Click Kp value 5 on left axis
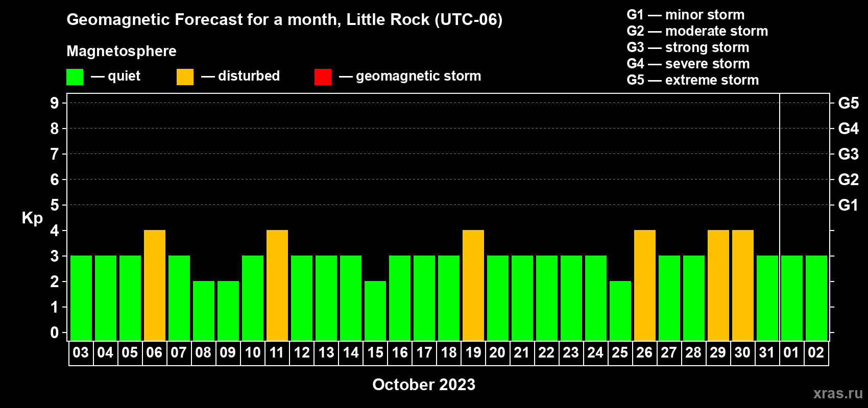This screenshot has width=868, height=408. [x=55, y=205]
